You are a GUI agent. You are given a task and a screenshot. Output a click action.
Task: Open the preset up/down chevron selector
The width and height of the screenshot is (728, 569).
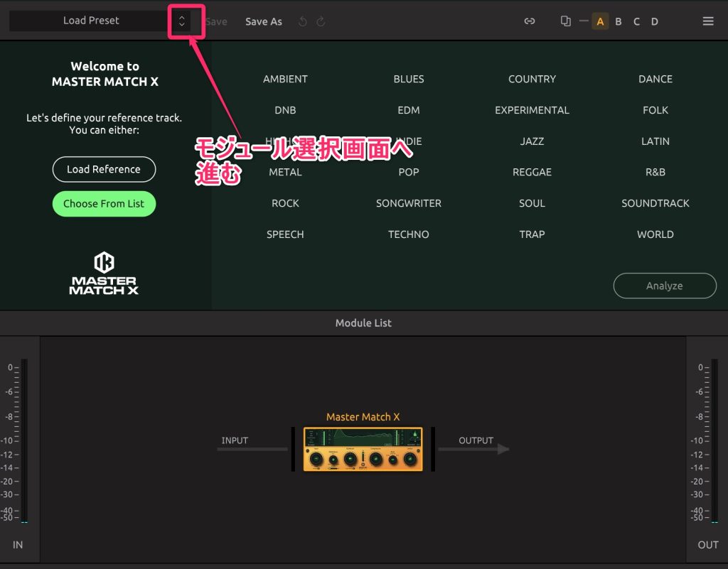tap(182, 21)
